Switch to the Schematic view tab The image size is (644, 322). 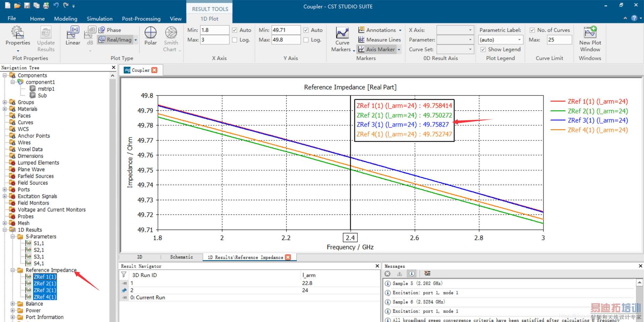click(x=181, y=257)
